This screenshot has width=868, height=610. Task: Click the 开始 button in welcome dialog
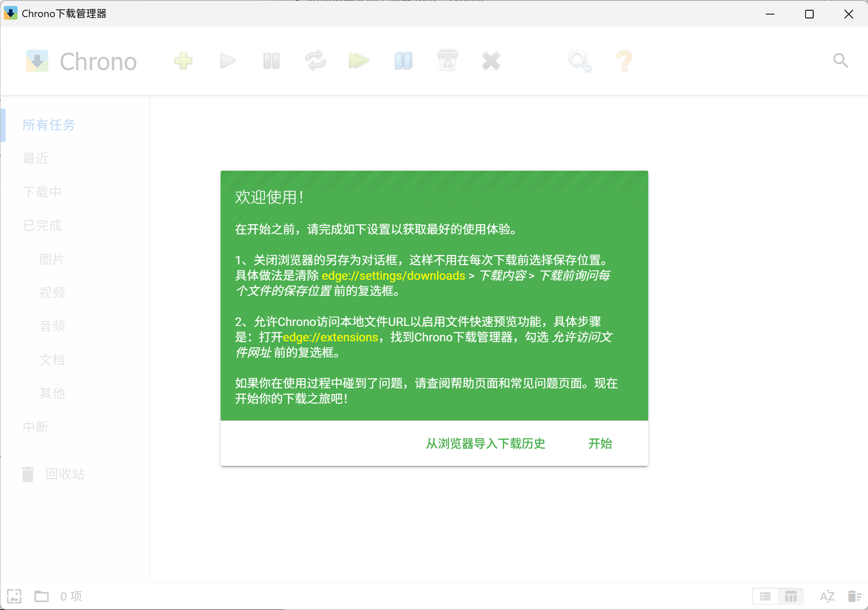[600, 444]
